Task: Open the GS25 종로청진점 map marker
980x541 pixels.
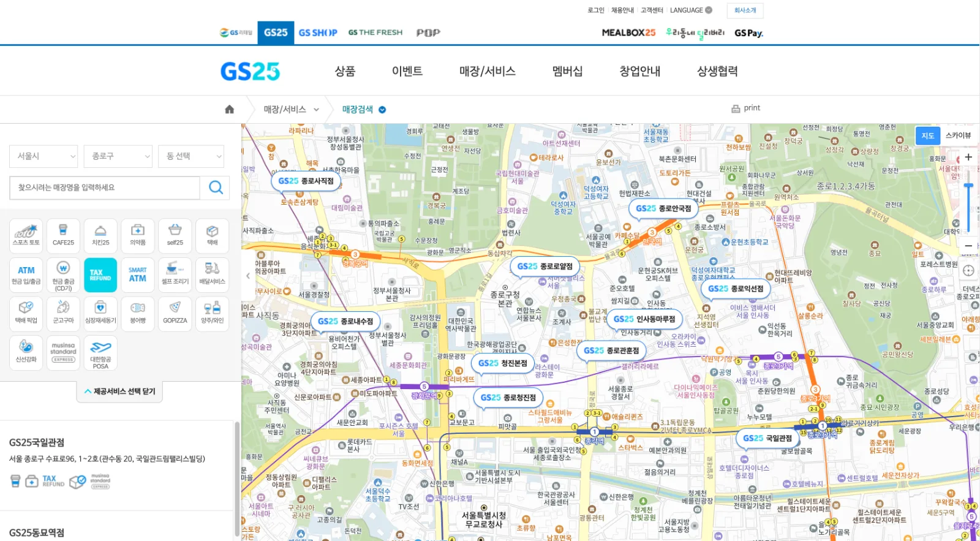Action: tap(508, 398)
